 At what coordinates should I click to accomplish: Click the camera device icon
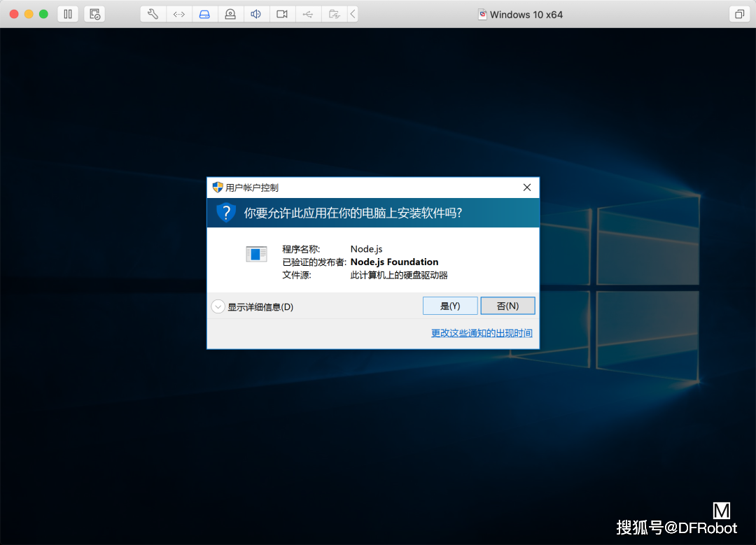click(230, 14)
